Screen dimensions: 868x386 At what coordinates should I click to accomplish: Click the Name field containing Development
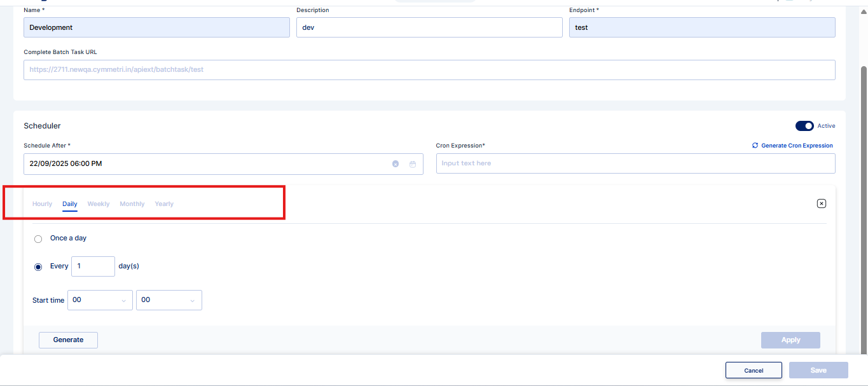tap(156, 27)
